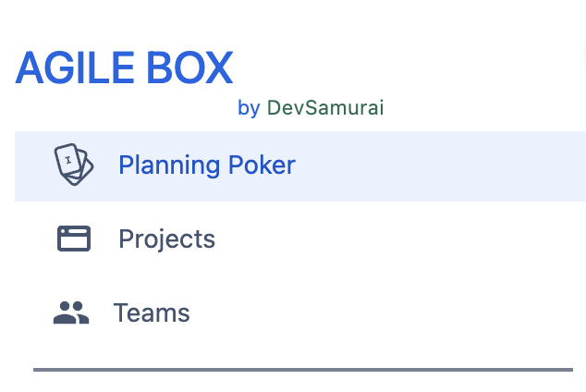Open the DevSamurai link
The height and width of the screenshot is (392, 586).
(324, 108)
